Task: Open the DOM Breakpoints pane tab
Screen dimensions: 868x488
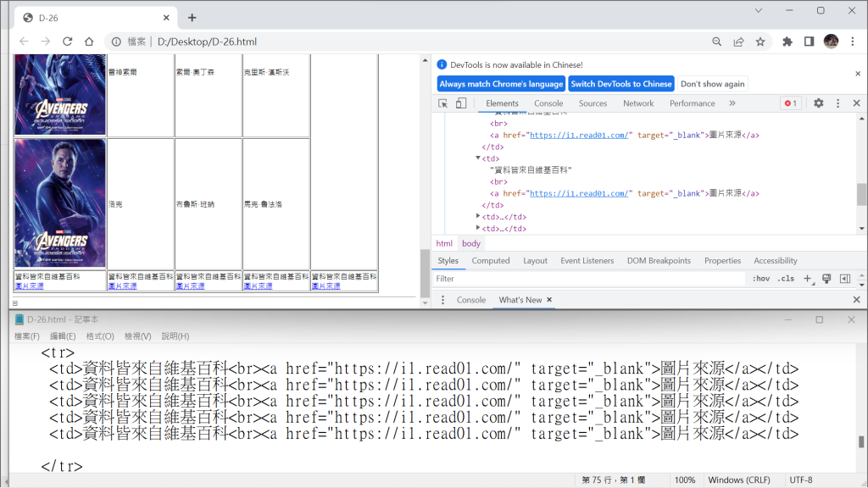Action: [x=659, y=261]
